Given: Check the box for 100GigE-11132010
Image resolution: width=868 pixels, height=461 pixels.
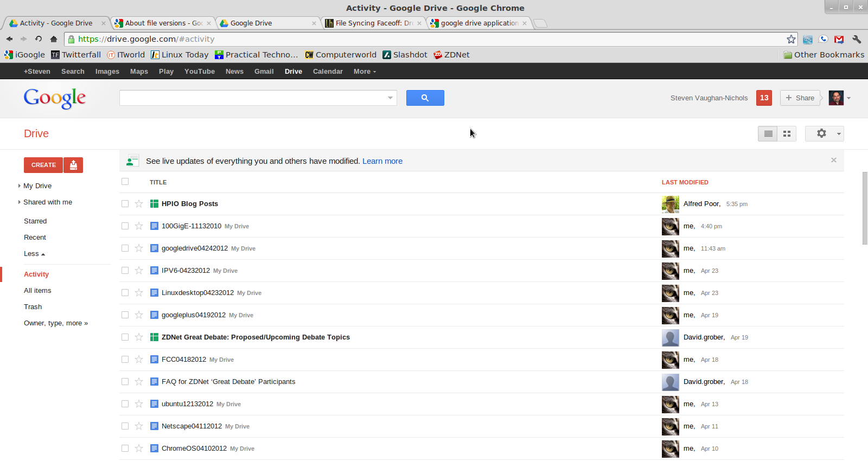Looking at the screenshot, I should point(125,226).
